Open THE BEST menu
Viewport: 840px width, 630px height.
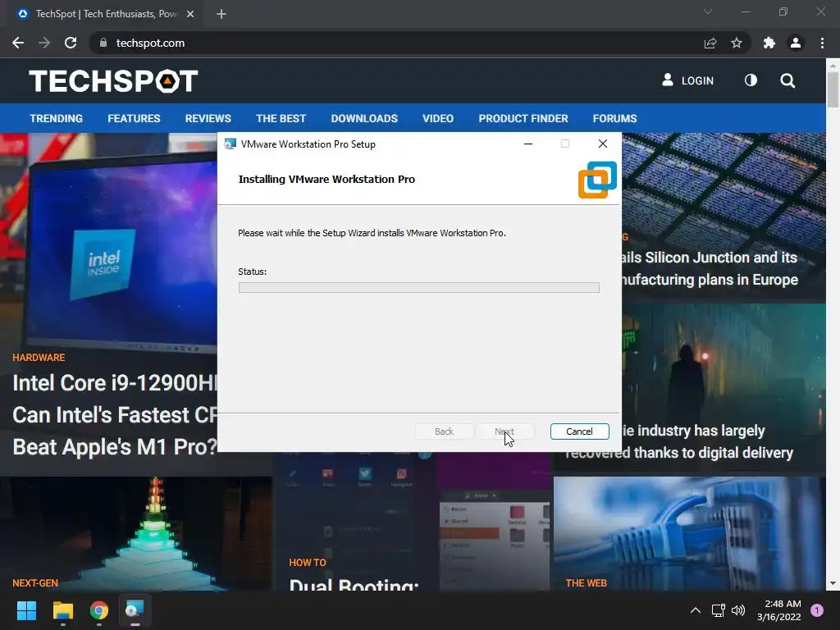tap(281, 118)
